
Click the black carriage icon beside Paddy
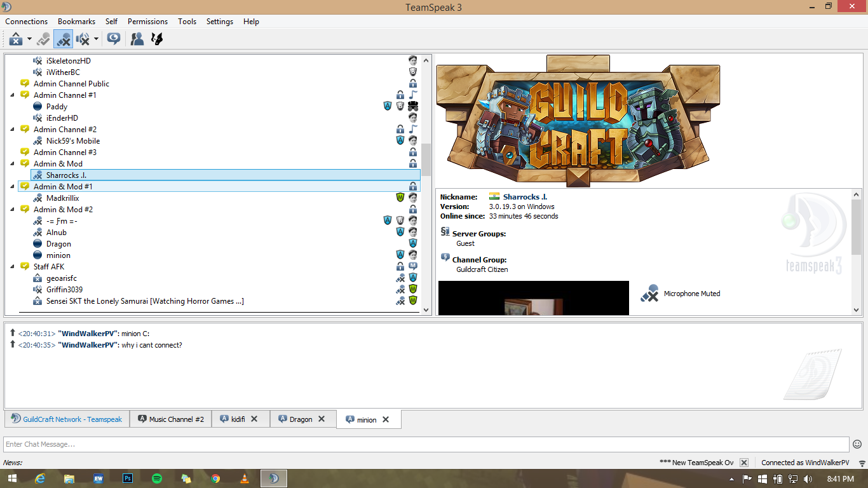pos(413,107)
